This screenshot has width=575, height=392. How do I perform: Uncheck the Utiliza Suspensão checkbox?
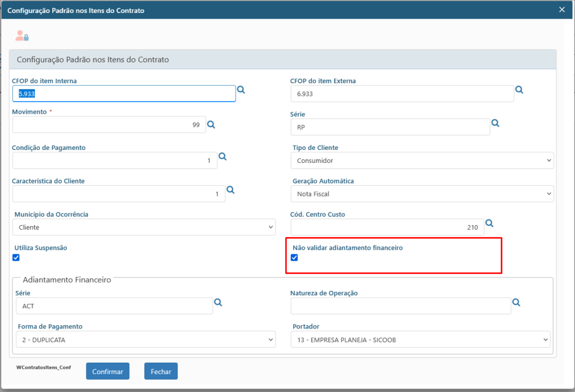coord(16,258)
